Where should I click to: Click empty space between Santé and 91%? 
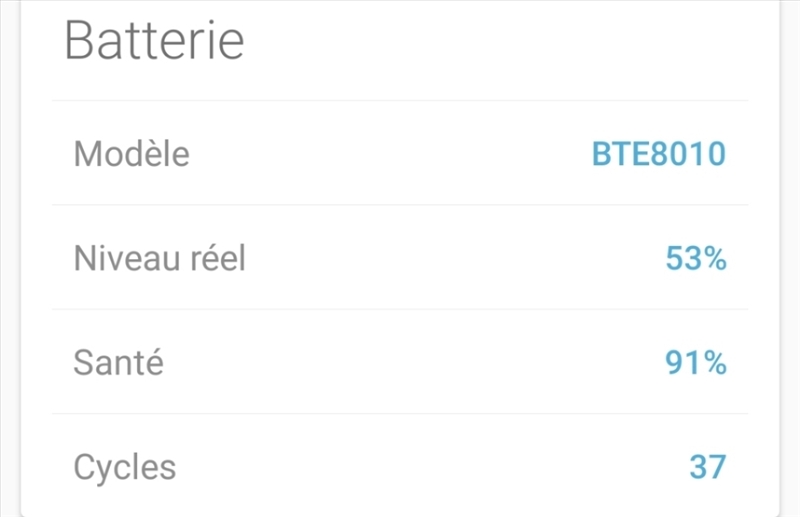coord(410,363)
